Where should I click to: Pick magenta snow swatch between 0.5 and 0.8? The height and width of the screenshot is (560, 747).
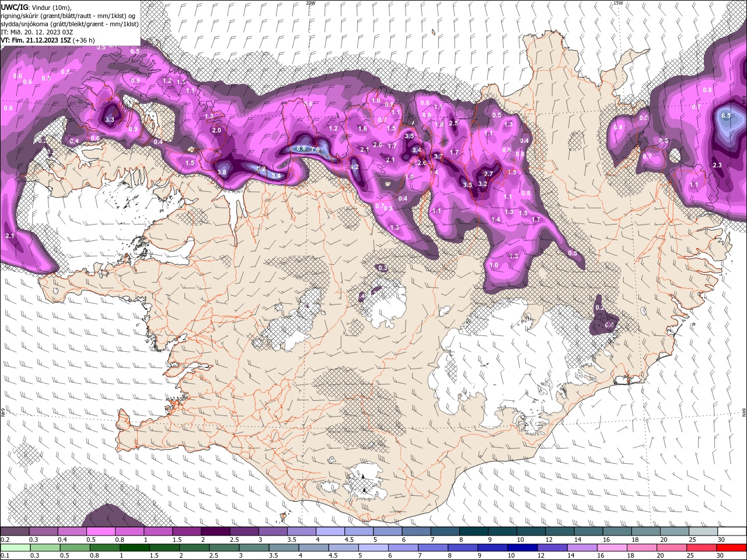[x=100, y=531]
